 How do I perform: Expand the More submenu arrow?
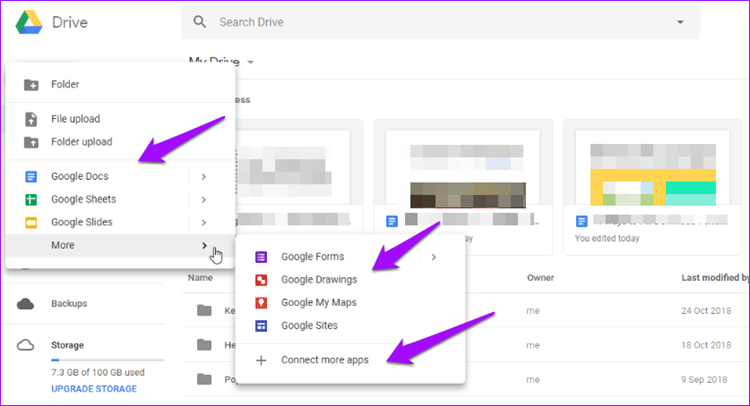tap(204, 245)
